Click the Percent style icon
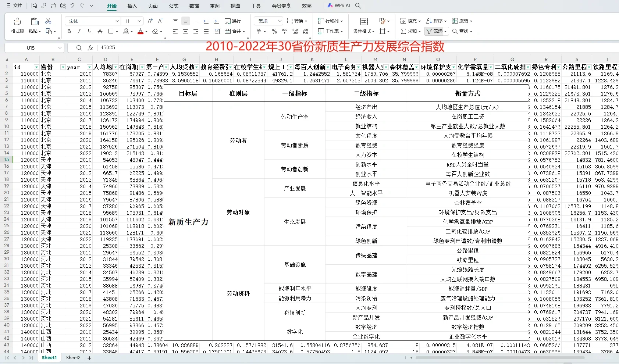Viewport: 619px width, 364px height. (x=274, y=31)
